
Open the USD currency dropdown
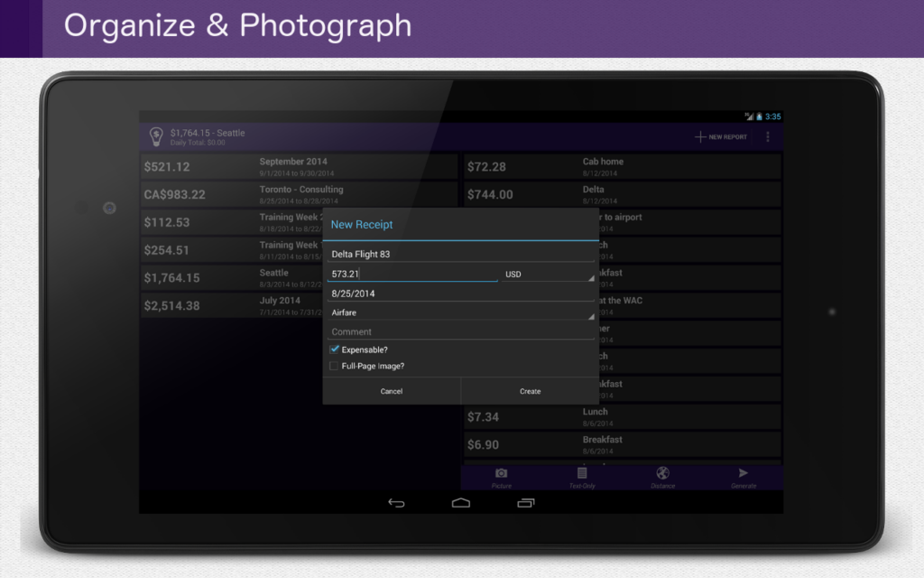point(548,275)
